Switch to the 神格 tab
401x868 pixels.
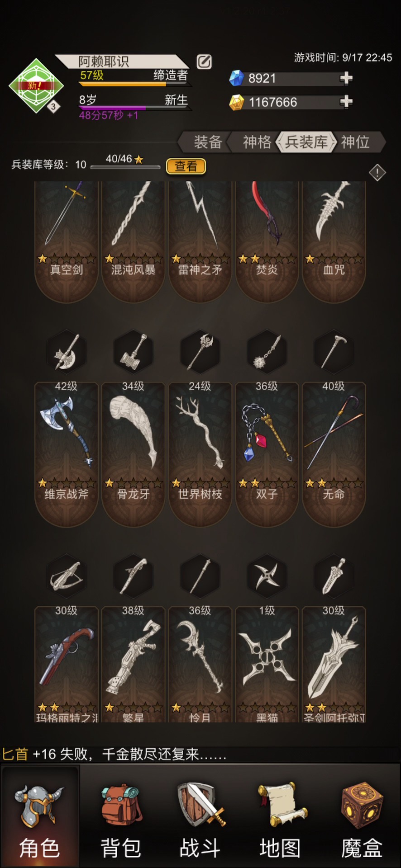point(257,142)
